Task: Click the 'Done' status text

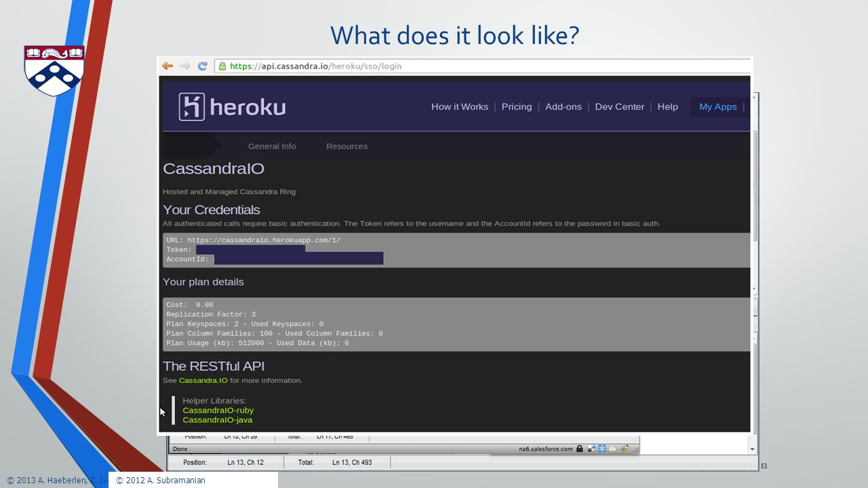Action: pos(180,449)
